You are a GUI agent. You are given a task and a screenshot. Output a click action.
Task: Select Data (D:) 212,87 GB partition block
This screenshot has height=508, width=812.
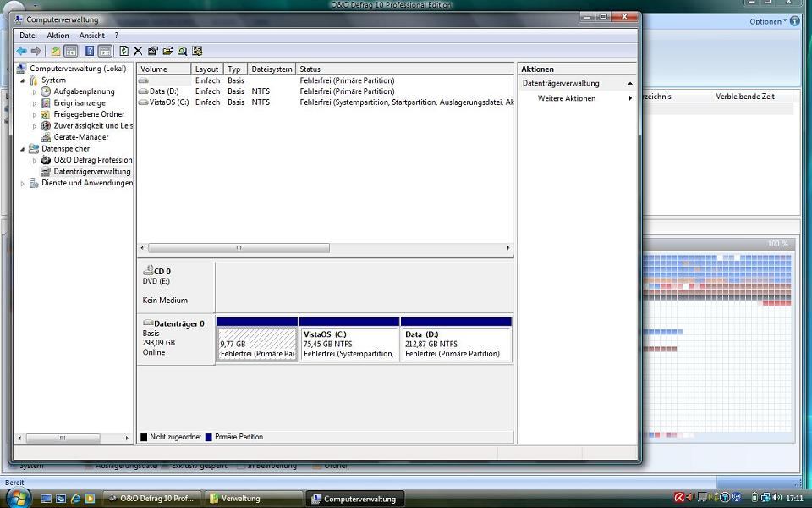456,345
